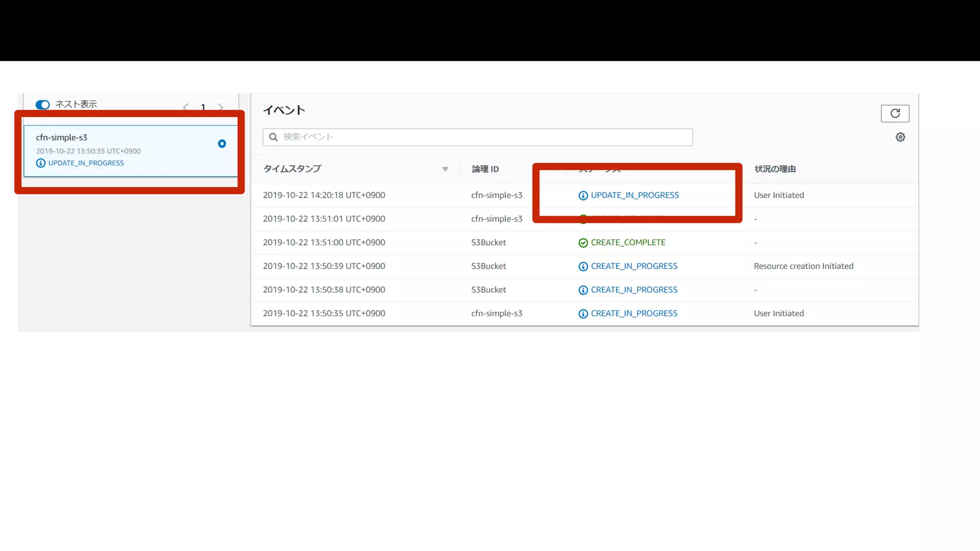
Task: Toggle the ネスト表示 switch off
Action: [x=43, y=105]
